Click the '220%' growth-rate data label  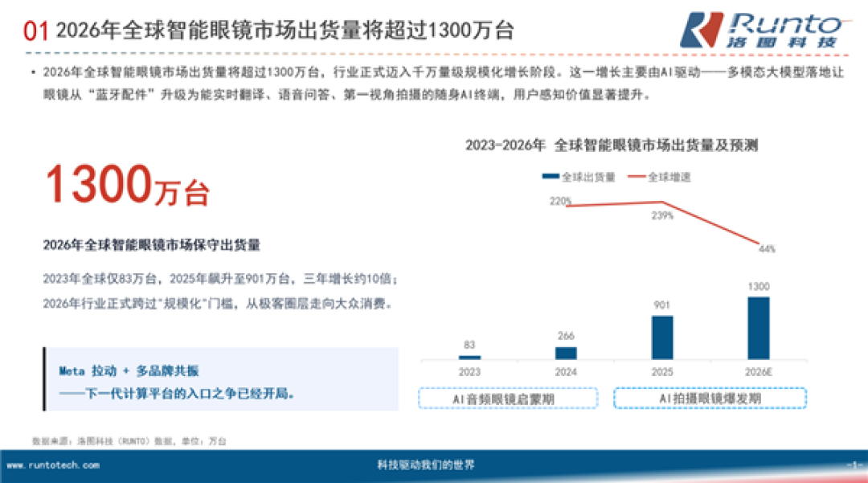click(x=560, y=201)
